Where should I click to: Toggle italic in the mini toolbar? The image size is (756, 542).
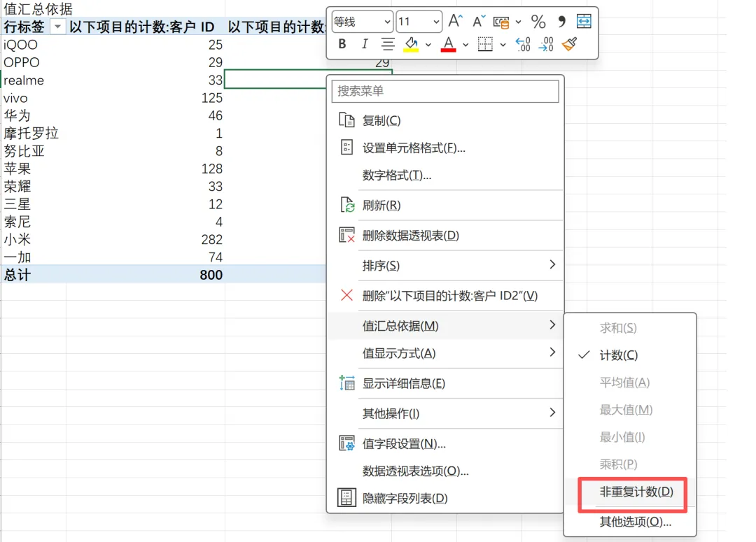coord(365,44)
